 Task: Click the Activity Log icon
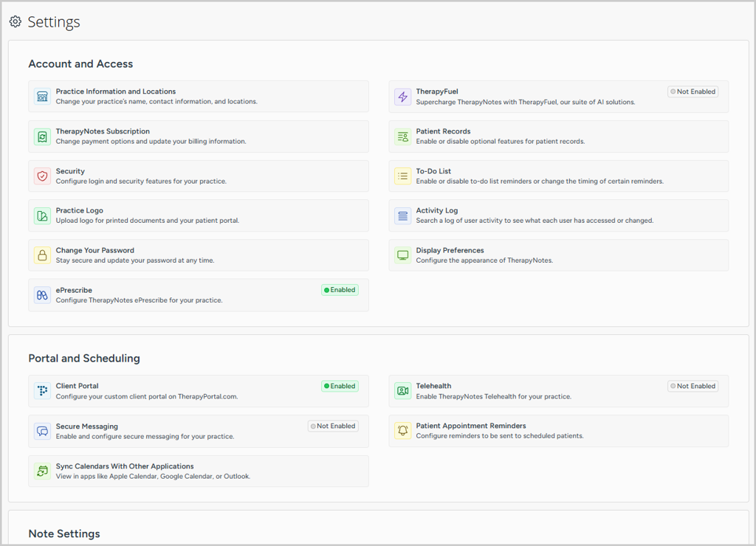pos(402,215)
